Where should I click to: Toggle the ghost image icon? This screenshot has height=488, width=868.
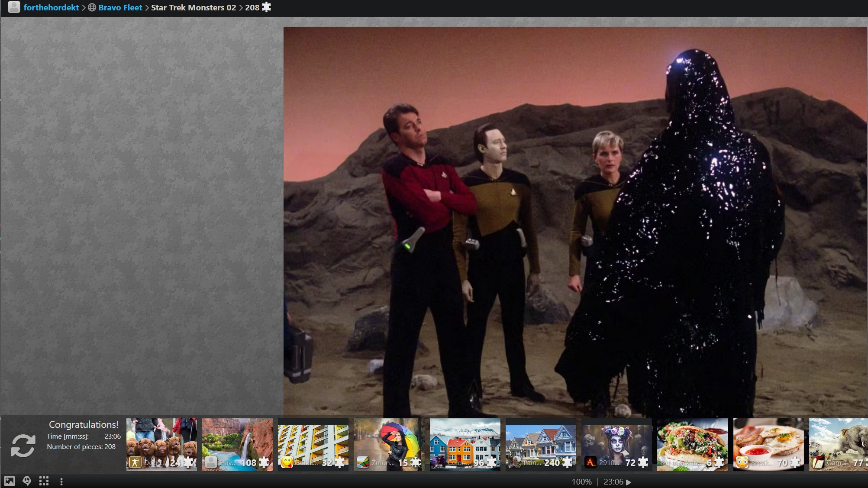click(27, 481)
